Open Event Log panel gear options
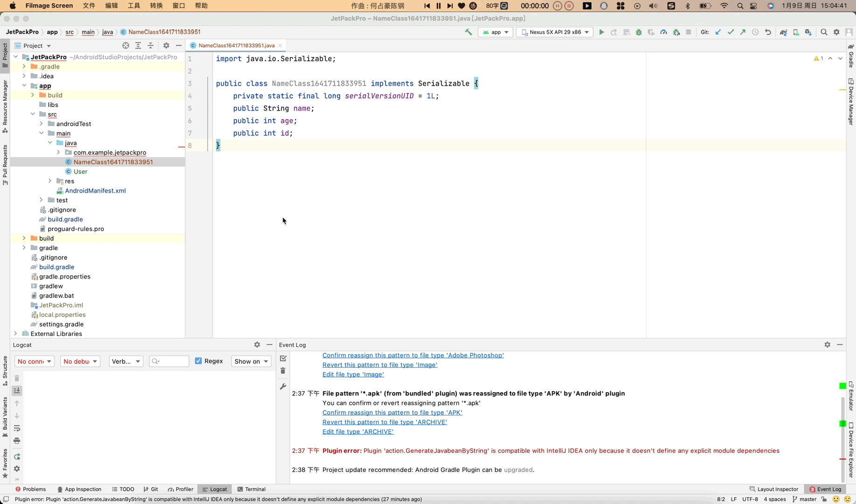This screenshot has height=504, width=856. (x=827, y=344)
